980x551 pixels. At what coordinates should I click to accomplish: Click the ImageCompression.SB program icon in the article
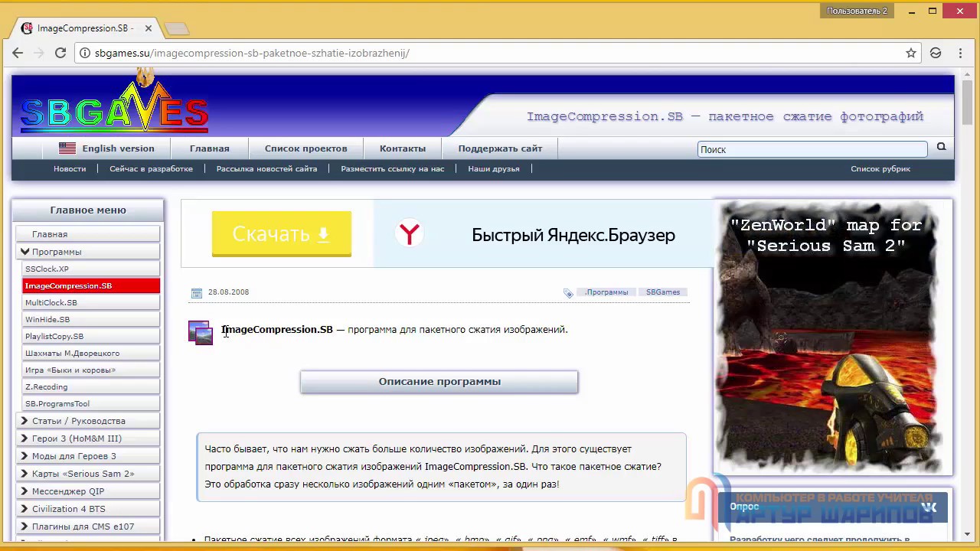[201, 333]
